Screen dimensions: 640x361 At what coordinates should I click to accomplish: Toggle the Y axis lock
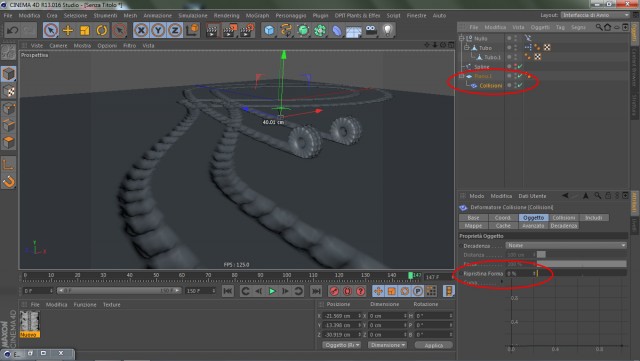[x=158, y=30]
